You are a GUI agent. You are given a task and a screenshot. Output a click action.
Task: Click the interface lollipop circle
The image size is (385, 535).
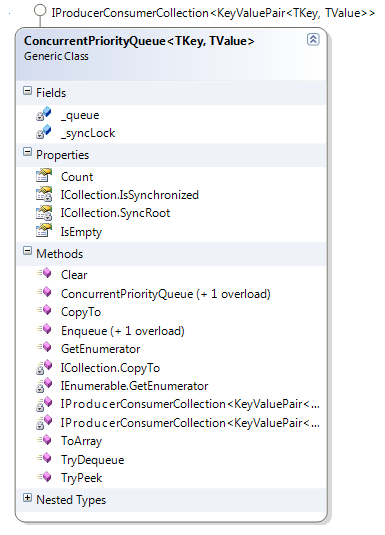click(x=40, y=11)
